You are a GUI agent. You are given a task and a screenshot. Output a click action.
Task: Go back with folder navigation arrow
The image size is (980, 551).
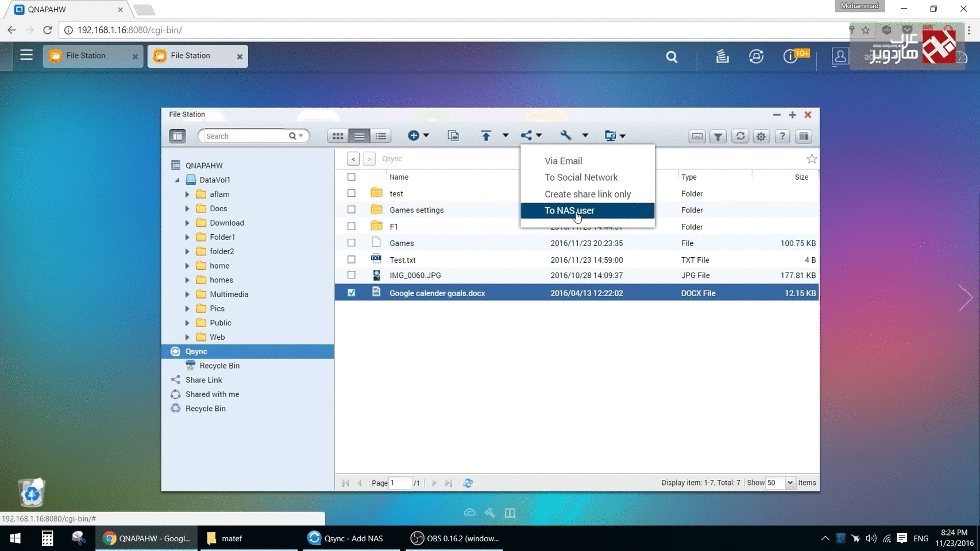(353, 158)
